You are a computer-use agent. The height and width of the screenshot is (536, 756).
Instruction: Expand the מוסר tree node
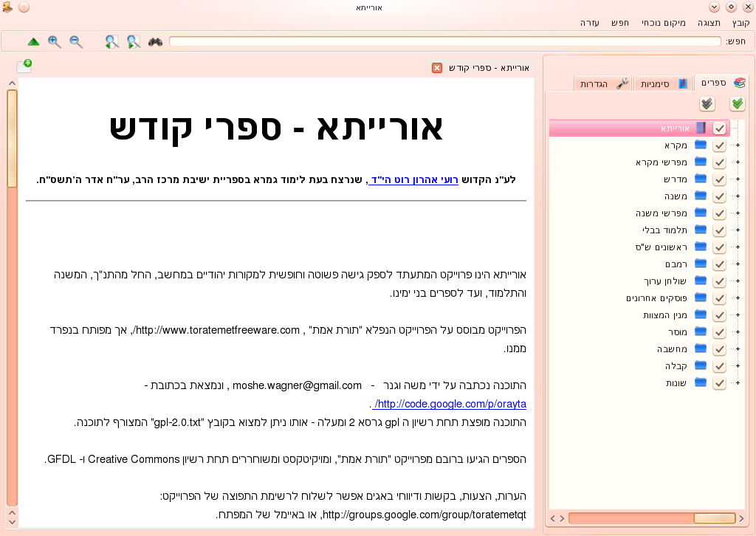pos(738,331)
